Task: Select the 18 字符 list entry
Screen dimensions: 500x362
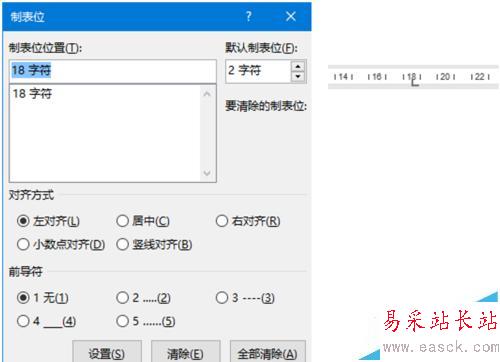Action: [32, 94]
